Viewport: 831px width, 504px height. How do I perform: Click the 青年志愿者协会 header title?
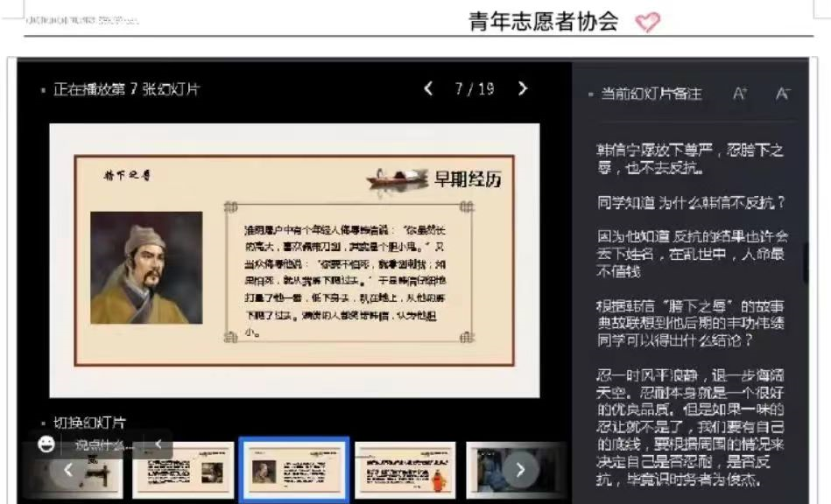tap(544, 22)
